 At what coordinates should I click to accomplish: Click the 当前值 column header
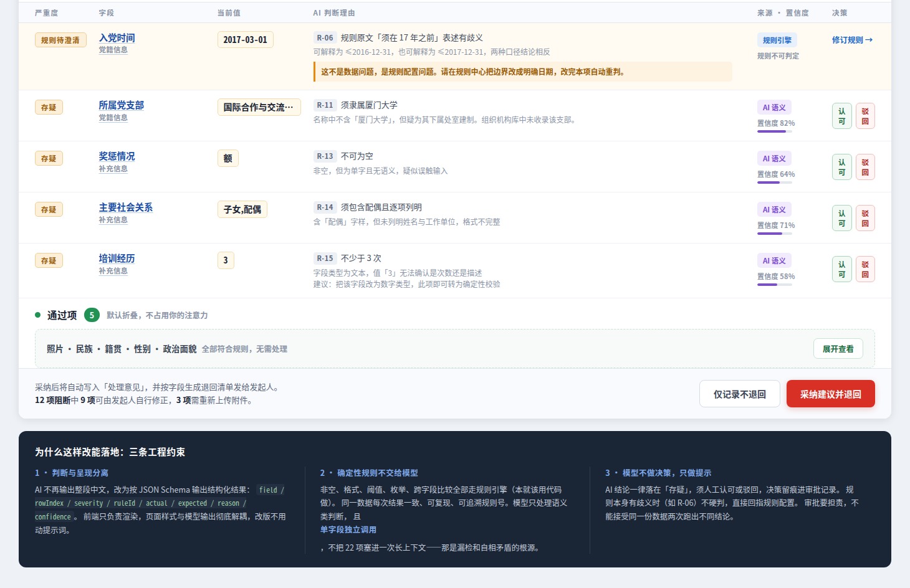(229, 13)
